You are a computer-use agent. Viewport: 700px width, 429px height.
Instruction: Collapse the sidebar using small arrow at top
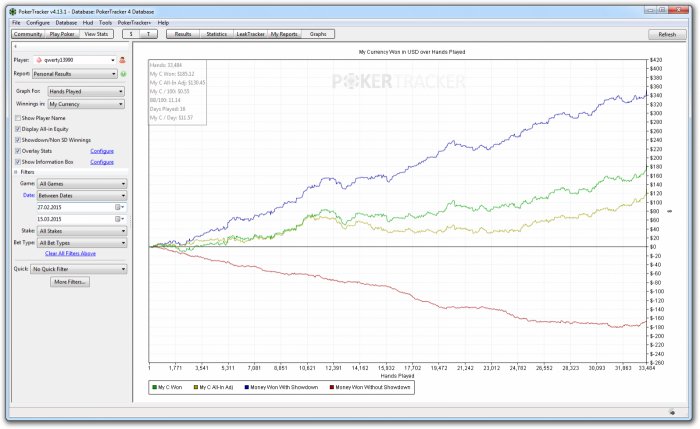(x=15, y=46)
